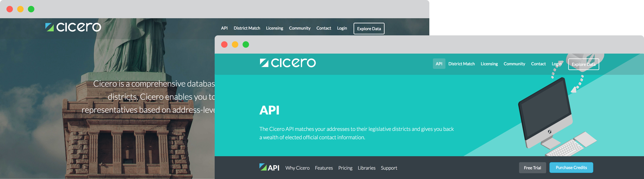
Task: Minimize the back window with yellow button
Action: tap(20, 9)
